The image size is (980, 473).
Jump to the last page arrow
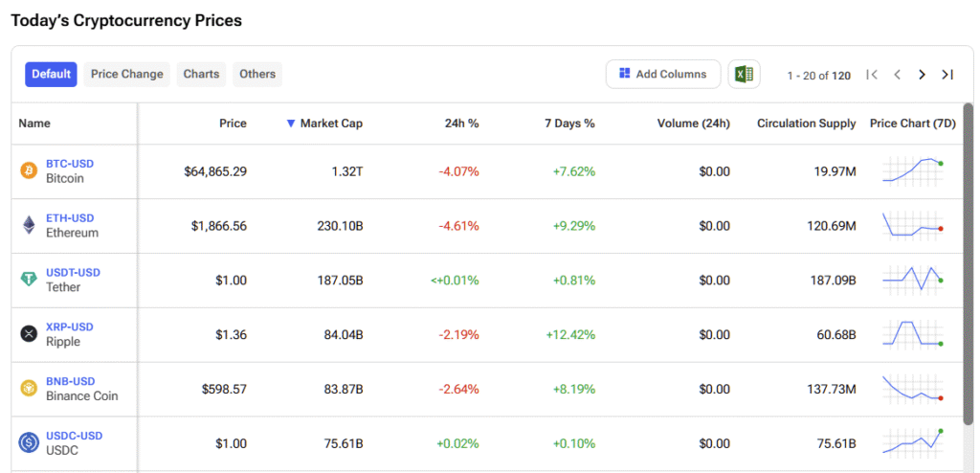click(x=947, y=75)
